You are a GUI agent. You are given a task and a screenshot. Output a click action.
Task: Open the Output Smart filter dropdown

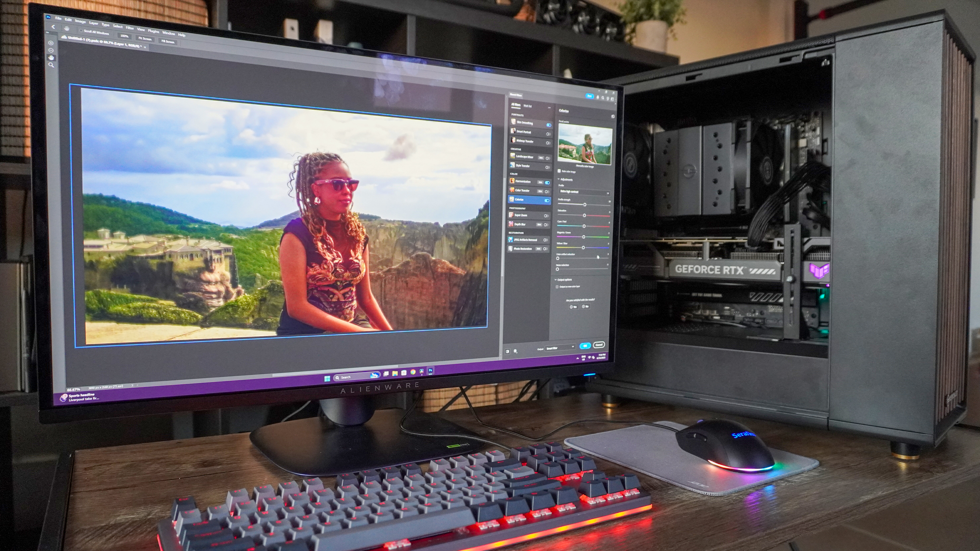point(560,348)
